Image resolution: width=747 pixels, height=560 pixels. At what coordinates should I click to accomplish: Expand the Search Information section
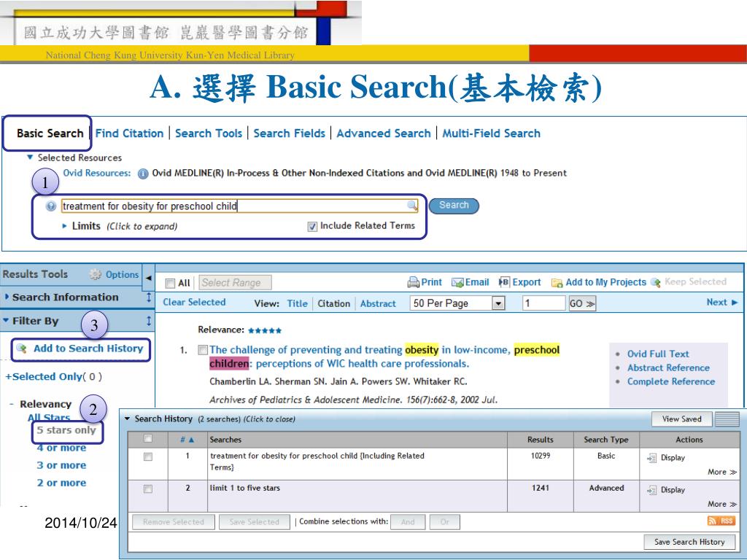click(x=7, y=297)
